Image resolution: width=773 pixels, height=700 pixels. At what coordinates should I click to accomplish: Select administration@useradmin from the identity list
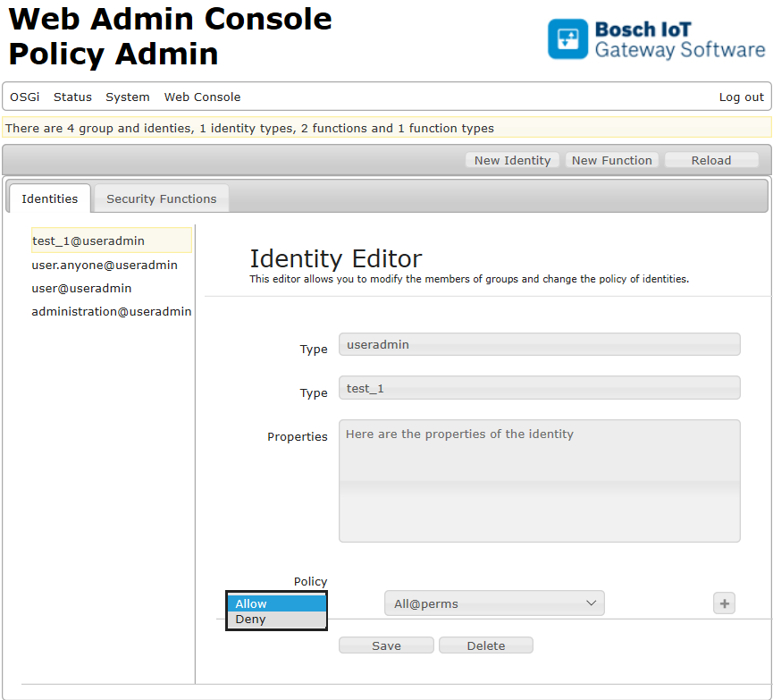(112, 311)
